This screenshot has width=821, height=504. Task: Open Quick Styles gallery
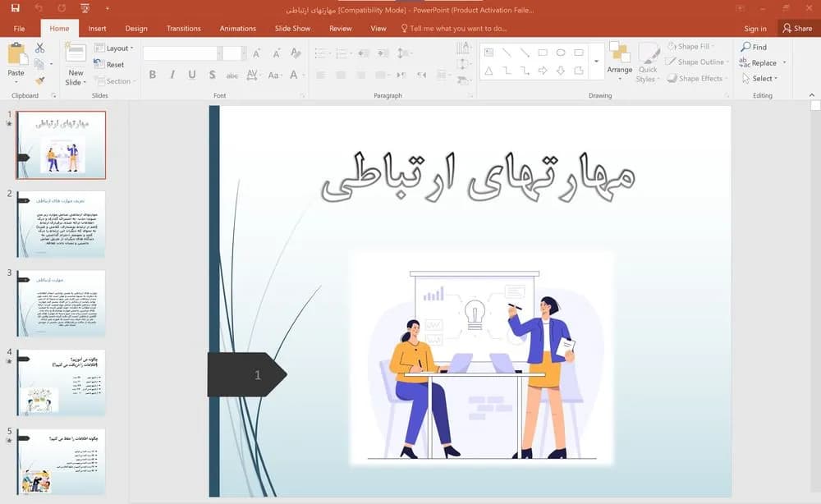click(x=649, y=62)
